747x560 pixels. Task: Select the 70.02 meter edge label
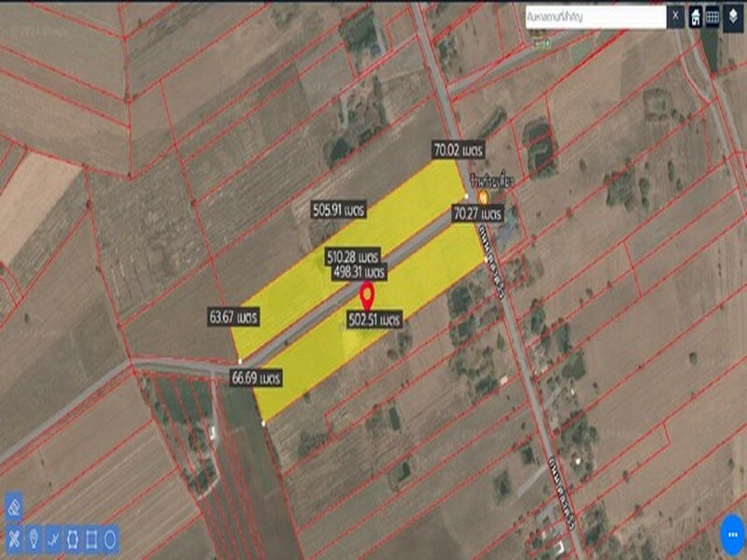coord(458,148)
